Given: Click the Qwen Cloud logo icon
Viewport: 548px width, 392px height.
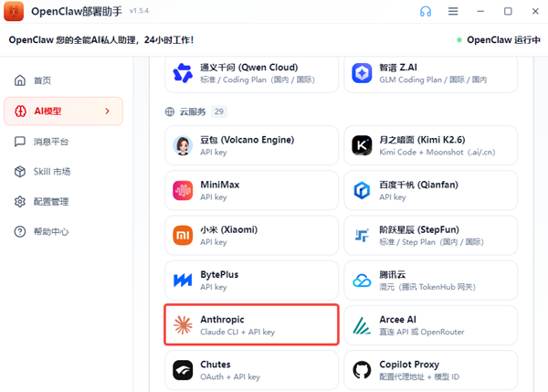Looking at the screenshot, I should [x=183, y=73].
